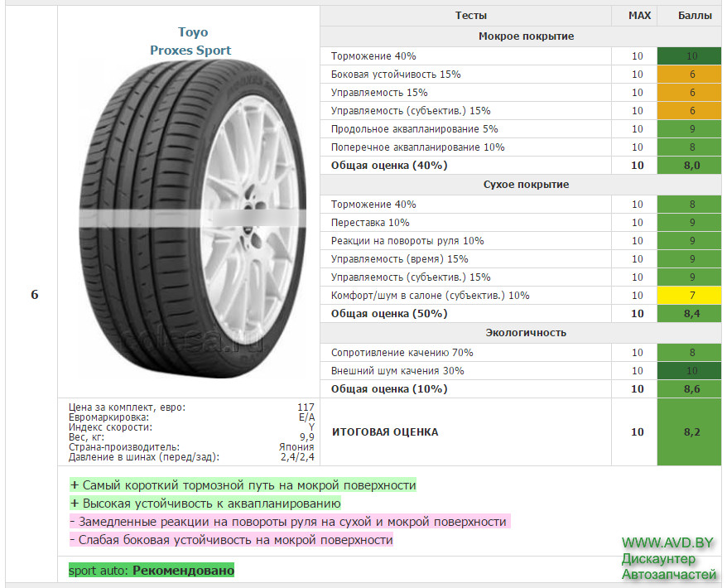727x588 pixels.
Task: Select the 'Индекс скорости:' label
Action: pyautogui.click(x=110, y=427)
